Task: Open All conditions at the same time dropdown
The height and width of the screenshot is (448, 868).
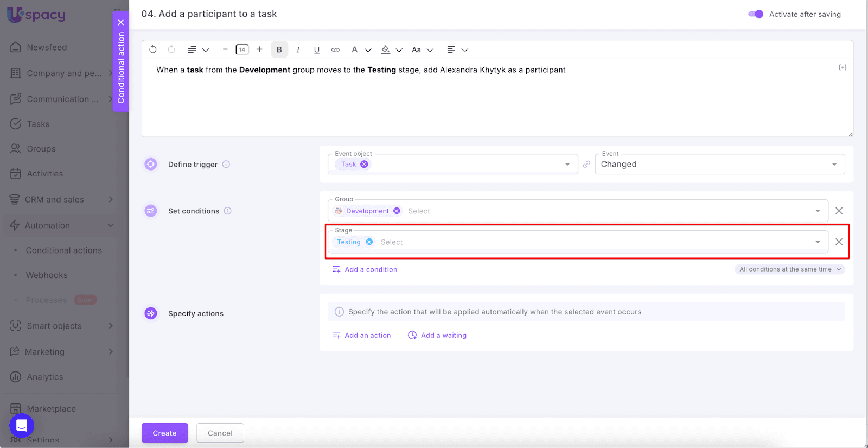Action: click(x=789, y=269)
